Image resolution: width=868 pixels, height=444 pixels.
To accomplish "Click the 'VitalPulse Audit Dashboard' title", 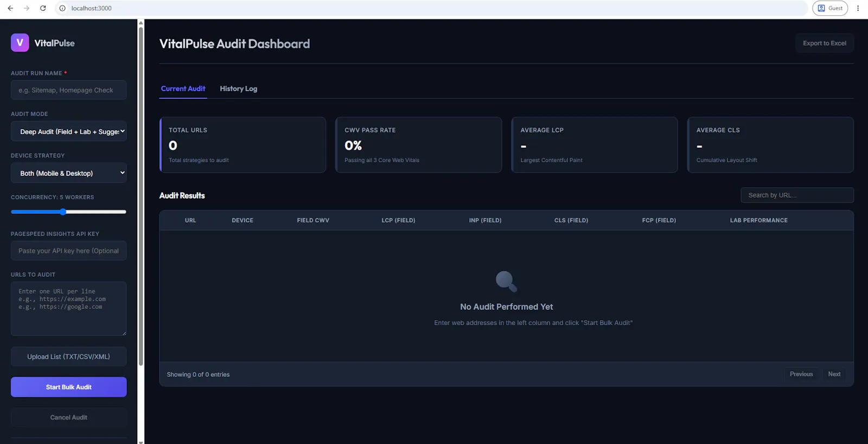I will 234,44.
